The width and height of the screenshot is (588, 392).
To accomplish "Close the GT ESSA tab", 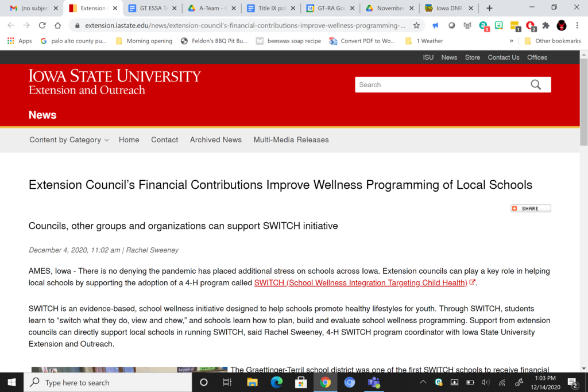I will tap(175, 8).
